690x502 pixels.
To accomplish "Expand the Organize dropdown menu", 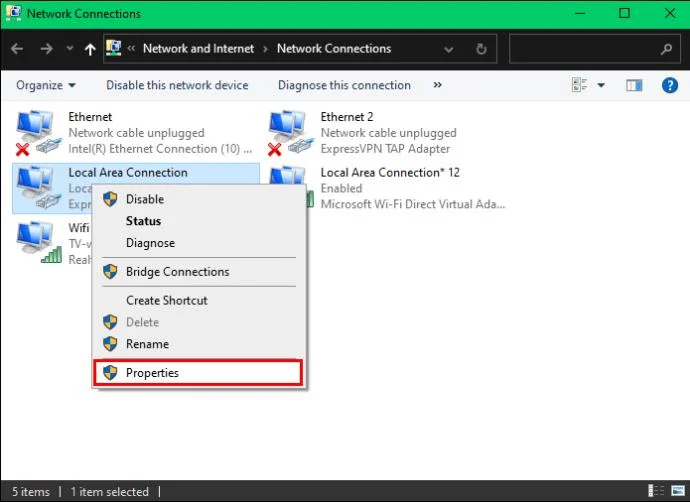I will (45, 85).
